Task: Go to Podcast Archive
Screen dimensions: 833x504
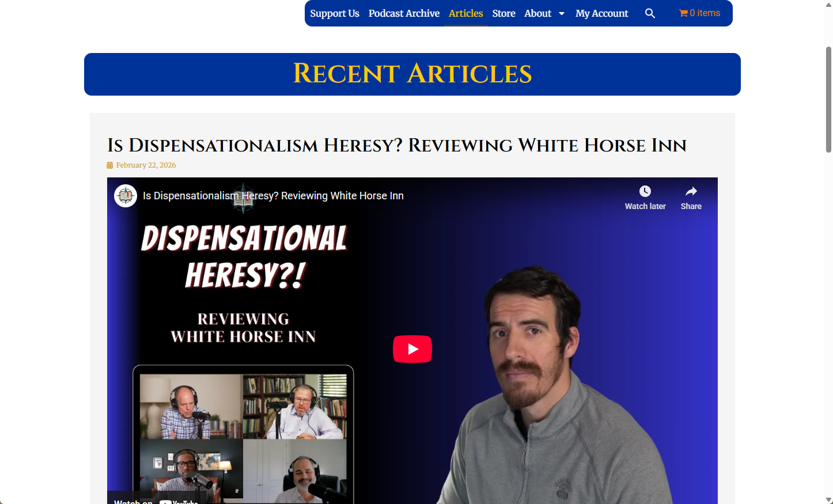Action: coord(404,13)
